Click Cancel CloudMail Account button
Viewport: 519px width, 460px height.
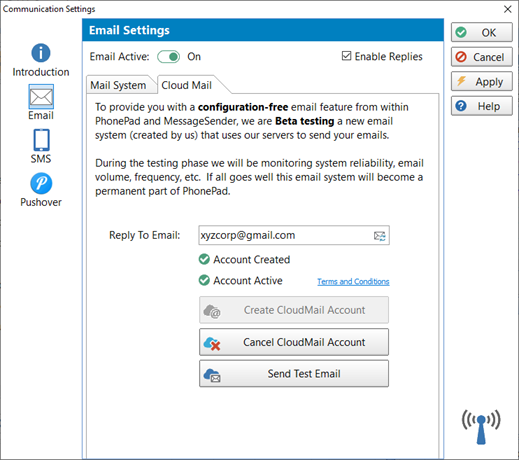pyautogui.click(x=294, y=342)
